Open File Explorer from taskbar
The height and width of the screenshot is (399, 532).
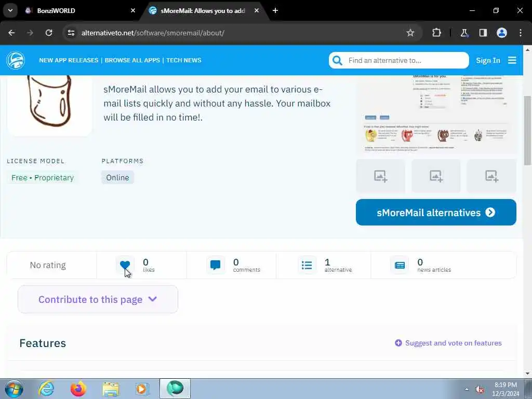[111, 389]
